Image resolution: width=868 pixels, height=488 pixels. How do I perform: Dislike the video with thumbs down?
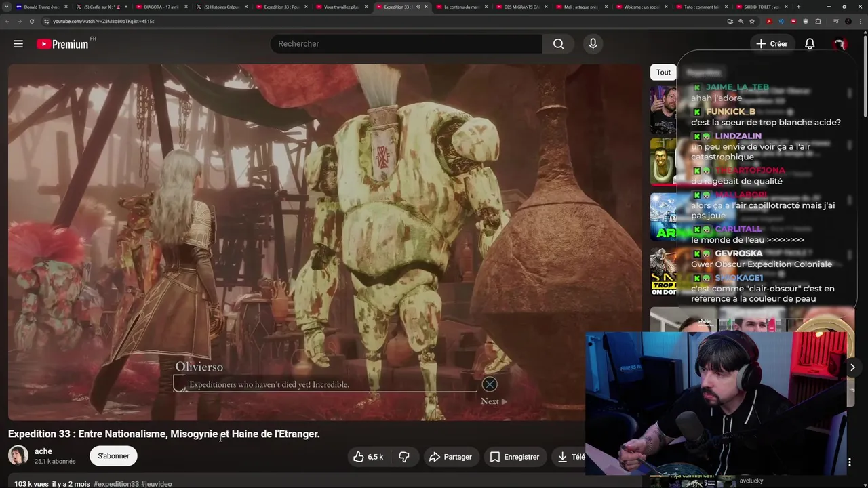[x=404, y=457]
